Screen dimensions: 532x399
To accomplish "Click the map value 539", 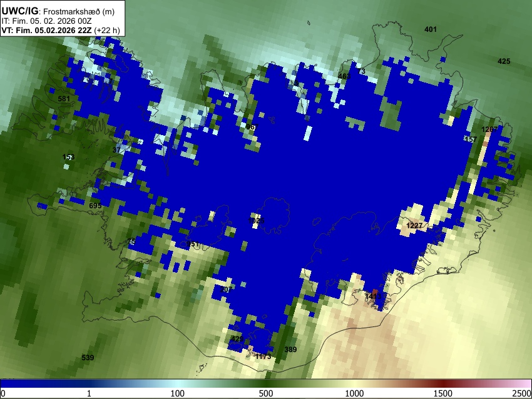I will (88, 357).
